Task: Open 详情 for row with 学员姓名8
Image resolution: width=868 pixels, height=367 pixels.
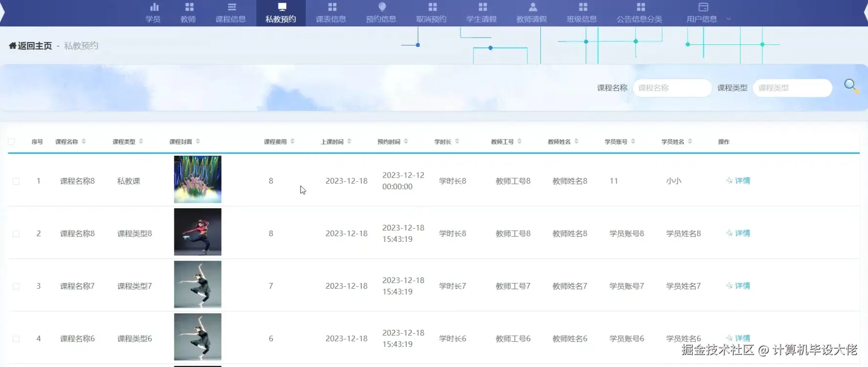Action: 738,234
